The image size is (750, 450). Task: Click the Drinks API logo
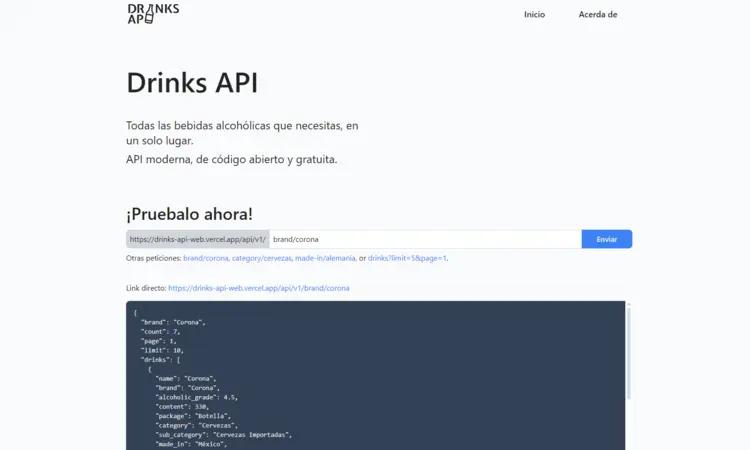click(154, 14)
